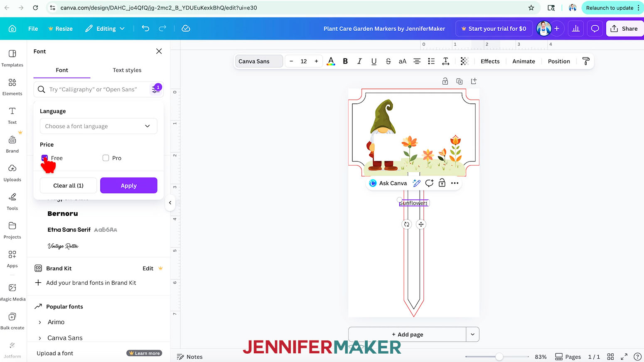Open the File menu

(x=33, y=29)
